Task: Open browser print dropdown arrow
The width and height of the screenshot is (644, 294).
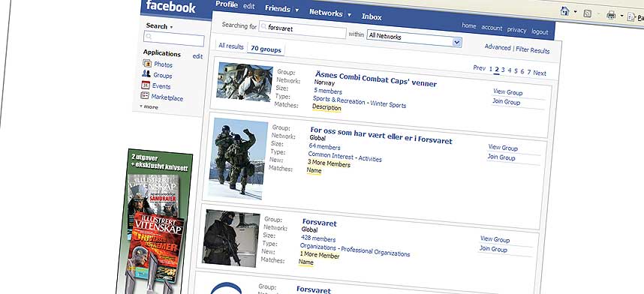Action: 621,16
